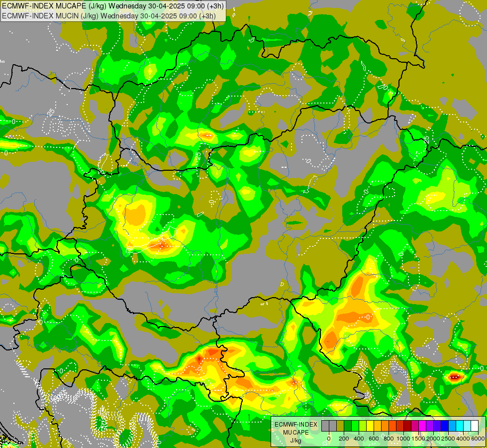This screenshot has height=448, width=487.
Task: Click the legend value label 600
Action: (374, 439)
